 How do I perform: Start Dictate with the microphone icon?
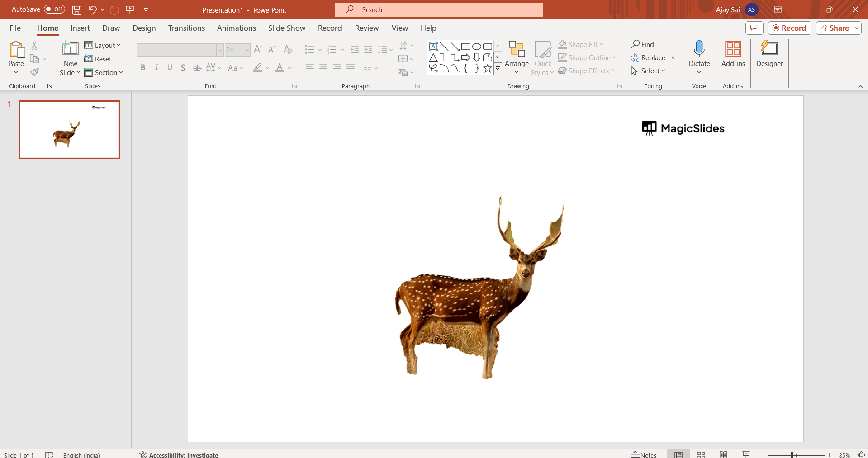click(699, 49)
